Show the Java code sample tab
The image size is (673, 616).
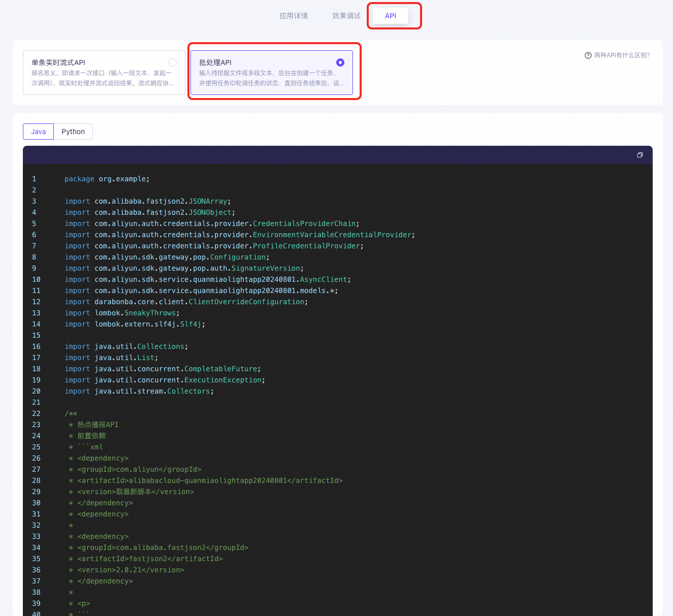pos(39,132)
